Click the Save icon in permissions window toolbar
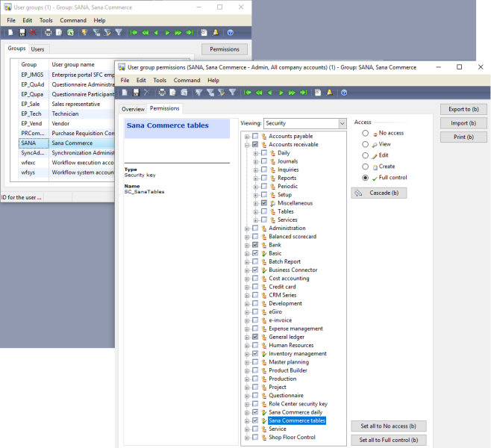491x448 pixels. pyautogui.click(x=136, y=93)
